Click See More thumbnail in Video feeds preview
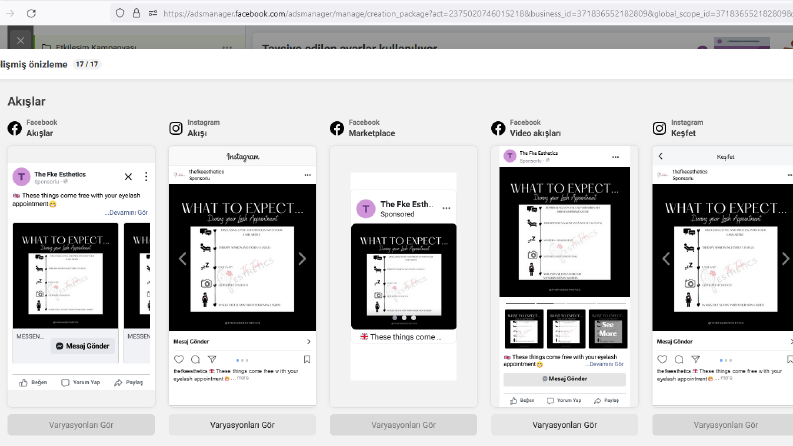This screenshot has width=793, height=446. click(608, 329)
